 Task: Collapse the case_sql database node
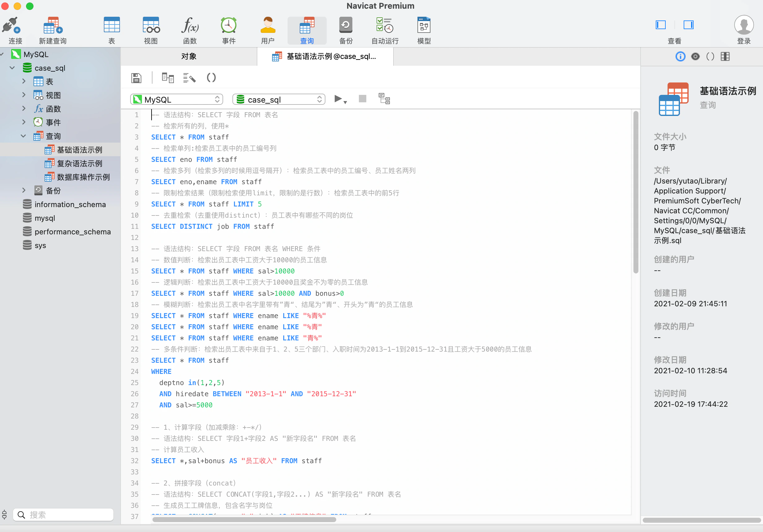[12, 68]
